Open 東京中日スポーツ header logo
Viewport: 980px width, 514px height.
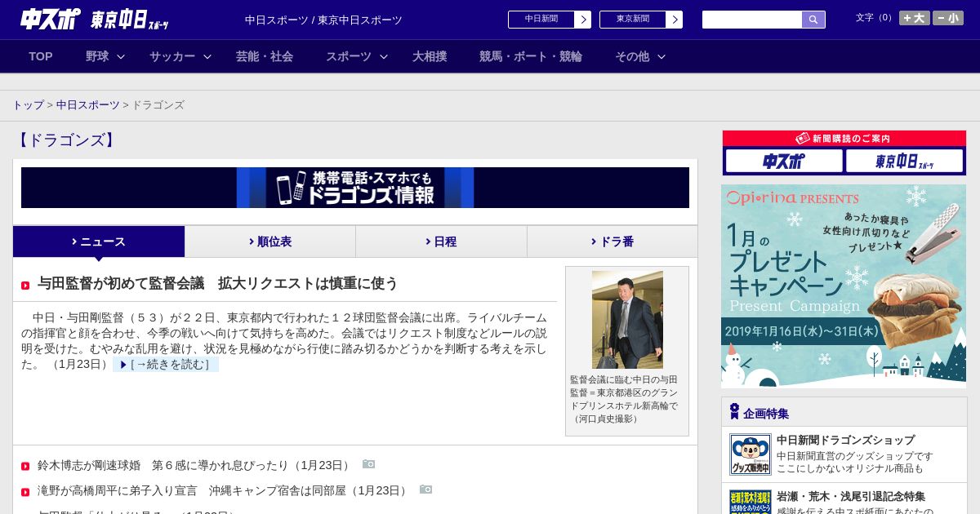point(130,20)
